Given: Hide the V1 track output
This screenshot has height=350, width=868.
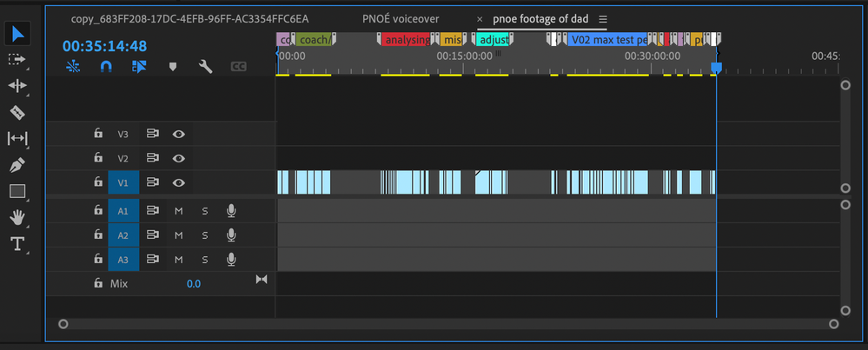Looking at the screenshot, I should pyautogui.click(x=178, y=182).
